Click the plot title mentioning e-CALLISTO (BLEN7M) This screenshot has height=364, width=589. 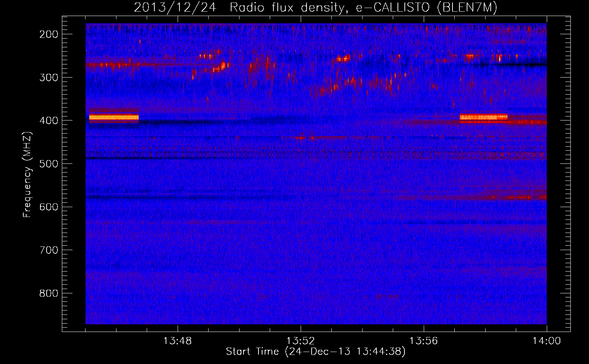click(x=316, y=7)
